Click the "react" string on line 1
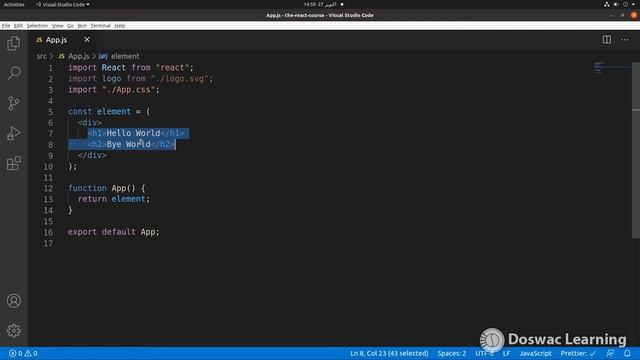The height and width of the screenshot is (360, 640). [172, 67]
